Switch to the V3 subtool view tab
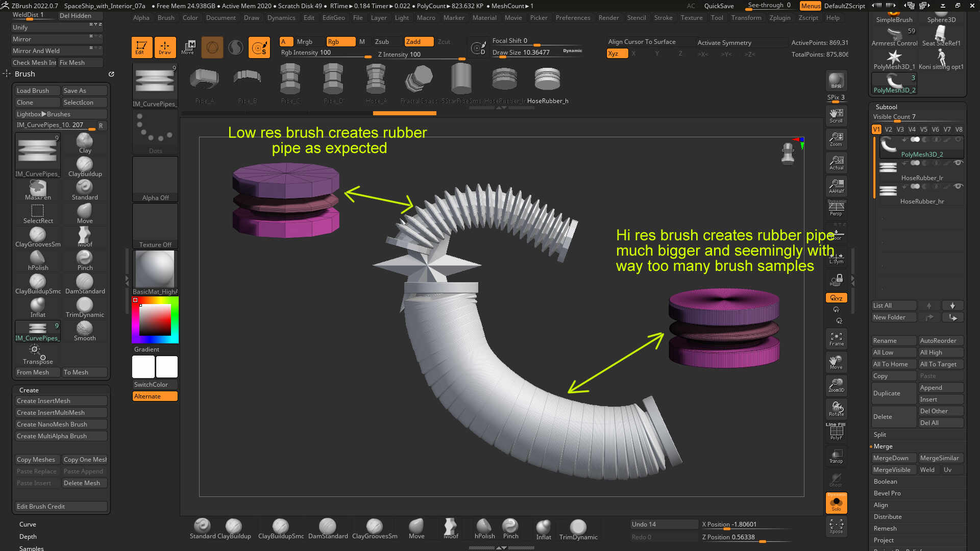The height and width of the screenshot is (551, 980). (x=900, y=129)
